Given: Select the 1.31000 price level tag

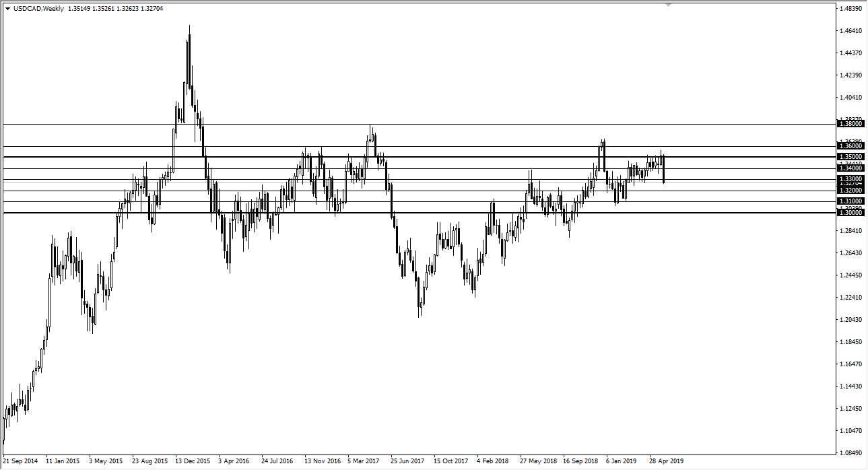Looking at the screenshot, I should pyautogui.click(x=850, y=201).
